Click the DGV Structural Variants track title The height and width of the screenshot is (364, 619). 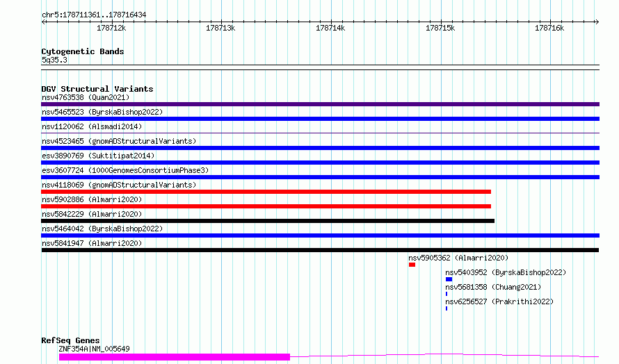click(x=97, y=89)
